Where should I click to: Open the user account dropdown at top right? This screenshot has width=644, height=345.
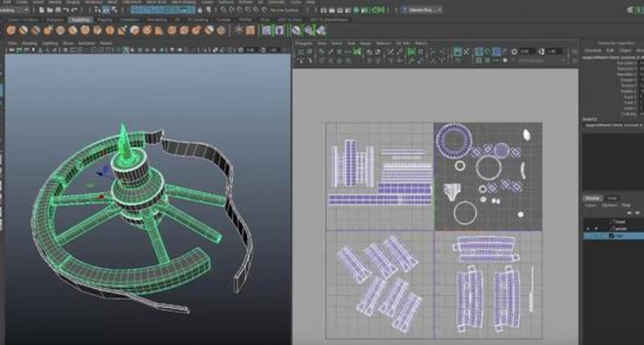[422, 9]
